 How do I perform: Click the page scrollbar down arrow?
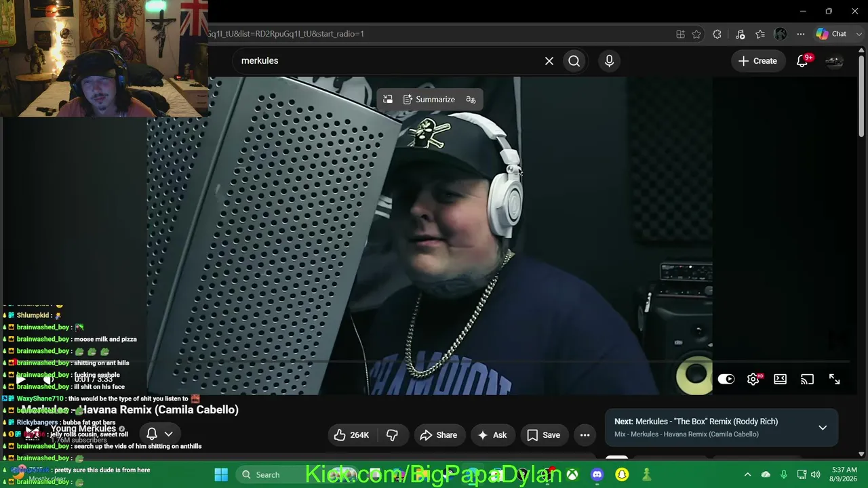[862, 454]
